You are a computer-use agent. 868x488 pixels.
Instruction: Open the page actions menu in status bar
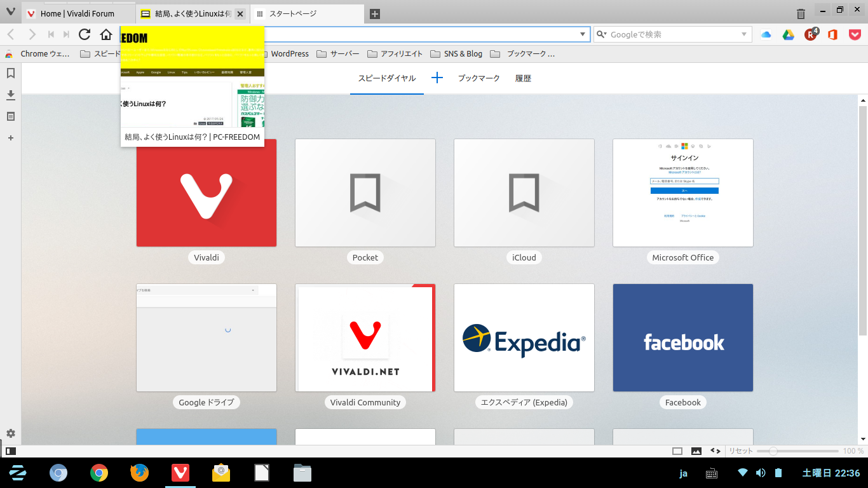point(715,451)
